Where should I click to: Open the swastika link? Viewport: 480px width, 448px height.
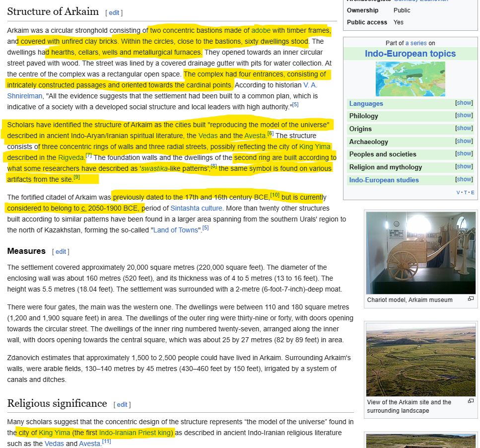click(154, 169)
